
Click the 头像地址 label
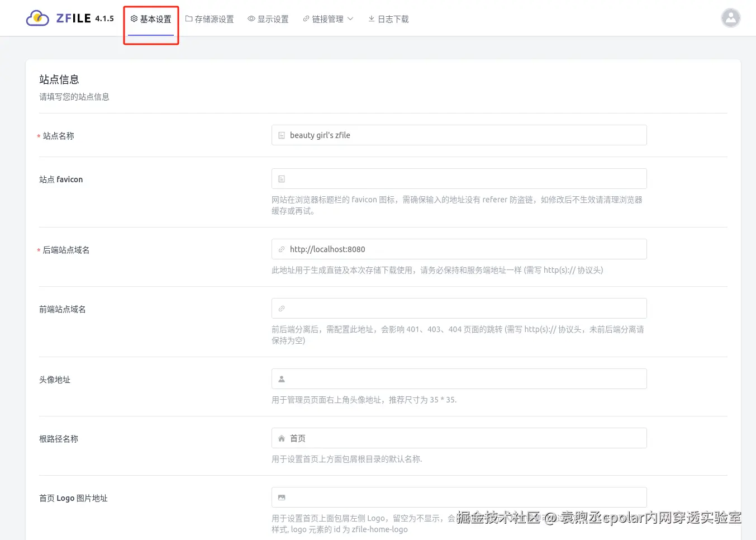[x=55, y=380]
